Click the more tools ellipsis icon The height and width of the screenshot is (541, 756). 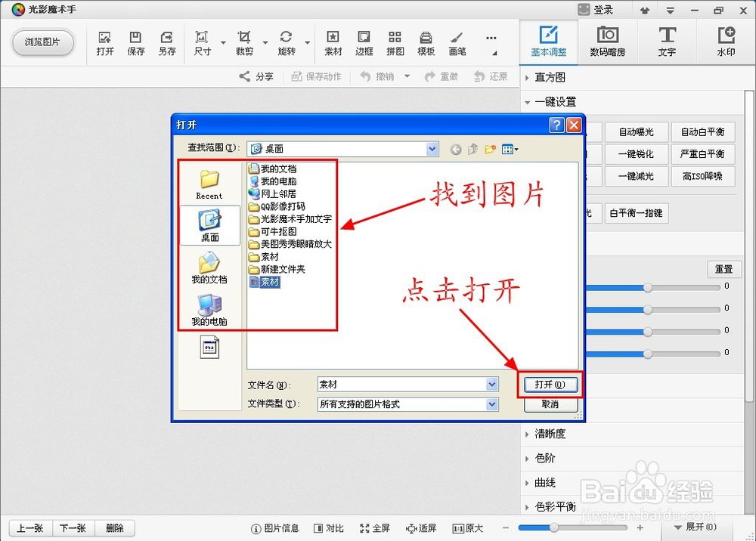[x=491, y=38]
